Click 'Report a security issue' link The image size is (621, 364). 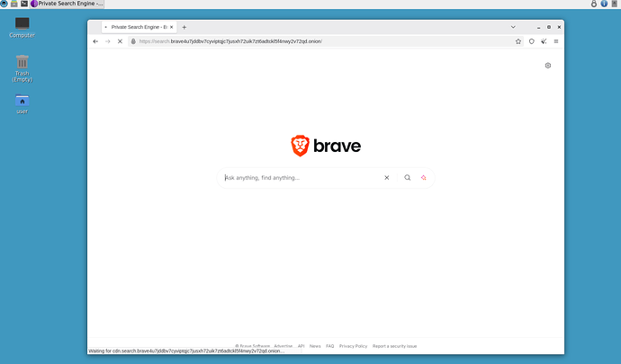coord(394,346)
